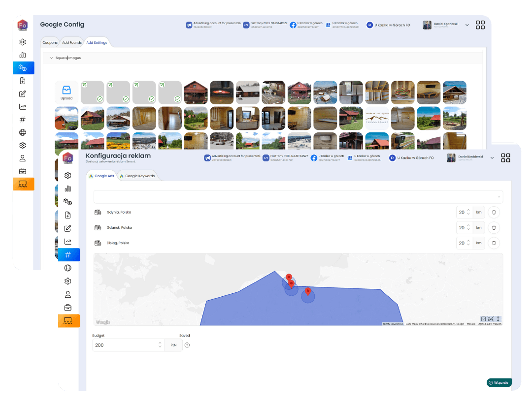Toggle map checkbox control at map corner

pyautogui.click(x=483, y=319)
